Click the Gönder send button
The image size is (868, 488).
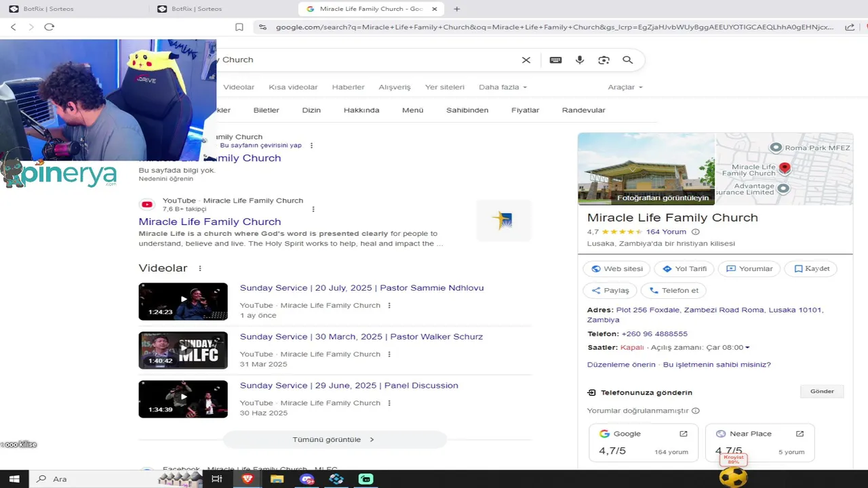coord(822,392)
